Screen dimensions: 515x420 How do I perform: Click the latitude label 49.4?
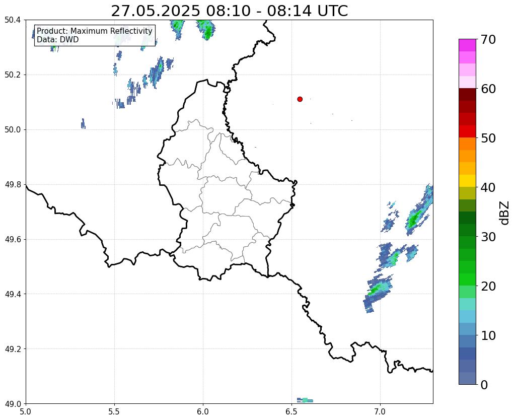click(13, 294)
